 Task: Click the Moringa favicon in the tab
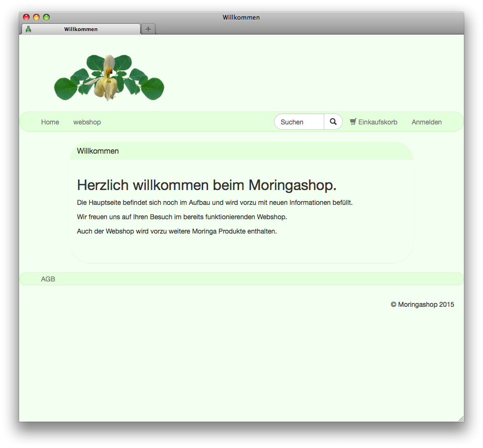coord(28,29)
